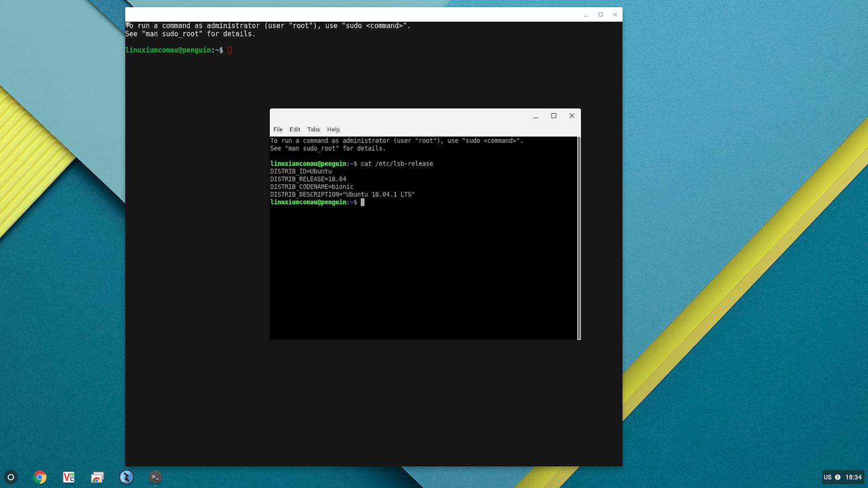Open the Terminal app from the shelf
Screen dimensions: 868x488
[x=155, y=477]
